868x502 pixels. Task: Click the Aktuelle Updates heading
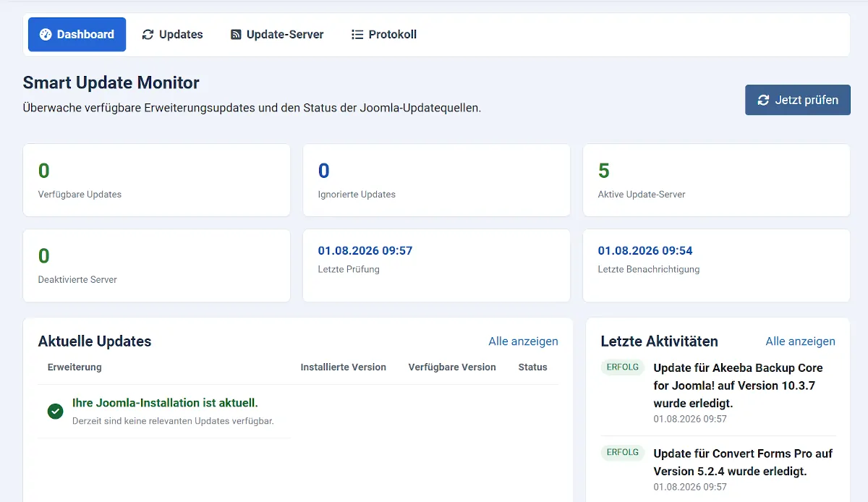(x=95, y=341)
